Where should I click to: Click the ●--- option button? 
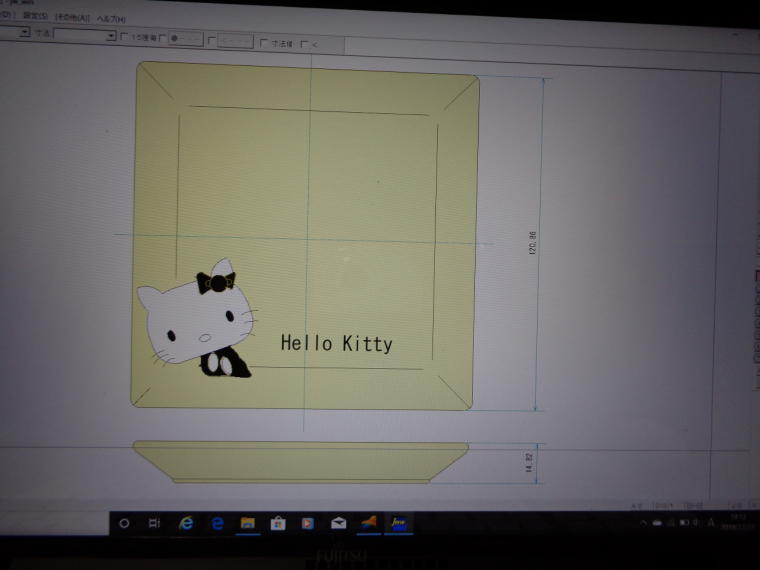click(186, 38)
